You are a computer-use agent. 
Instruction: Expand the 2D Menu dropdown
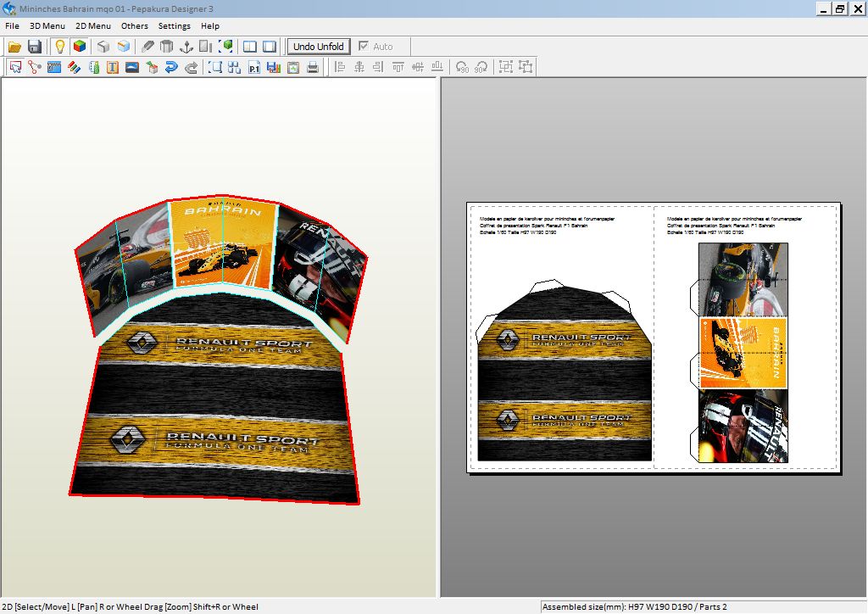coord(92,26)
